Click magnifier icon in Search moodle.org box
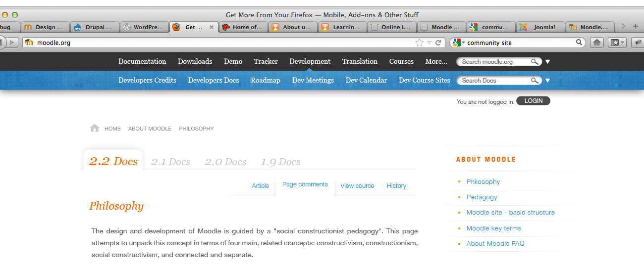644x268 pixels. pyautogui.click(x=535, y=62)
